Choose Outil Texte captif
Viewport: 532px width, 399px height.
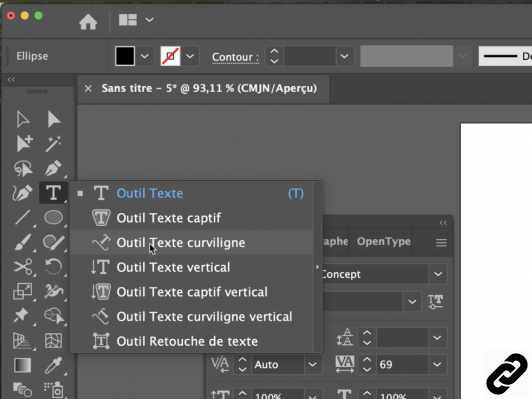(x=191, y=218)
